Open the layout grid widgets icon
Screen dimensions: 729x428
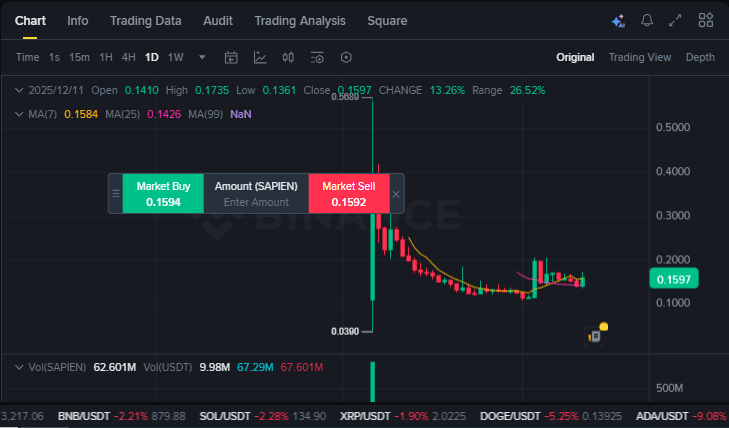[706, 20]
